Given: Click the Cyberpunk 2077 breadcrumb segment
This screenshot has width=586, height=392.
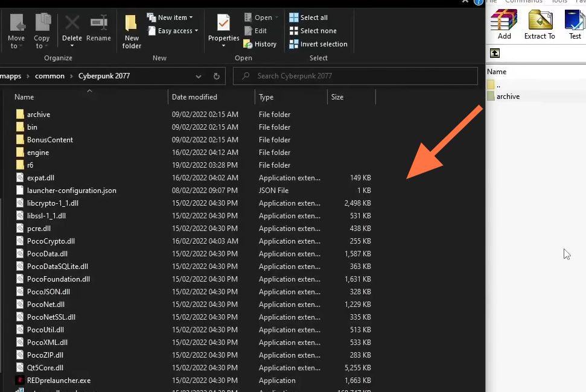Looking at the screenshot, I should point(104,76).
